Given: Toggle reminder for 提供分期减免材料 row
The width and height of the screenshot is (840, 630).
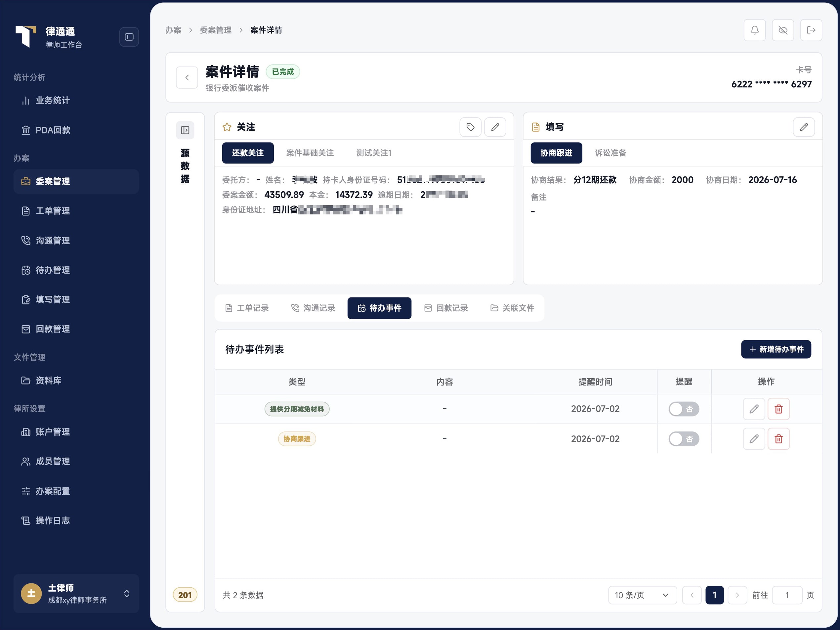Looking at the screenshot, I should coord(684,409).
